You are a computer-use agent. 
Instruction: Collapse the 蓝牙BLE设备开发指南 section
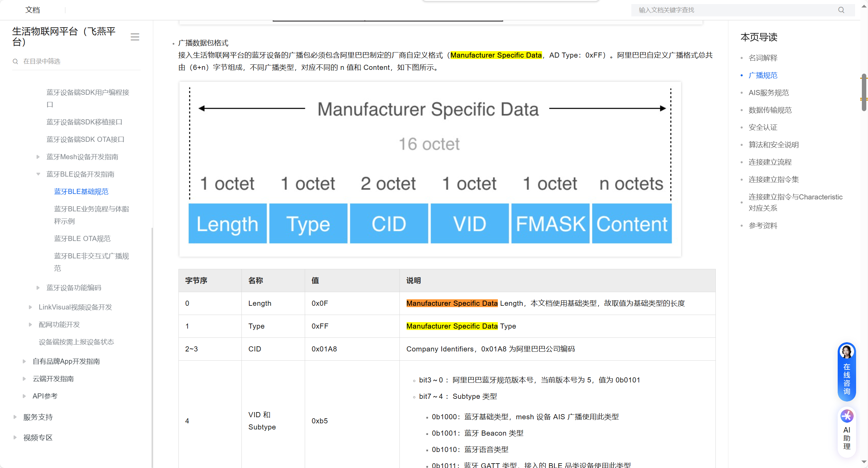coord(38,174)
